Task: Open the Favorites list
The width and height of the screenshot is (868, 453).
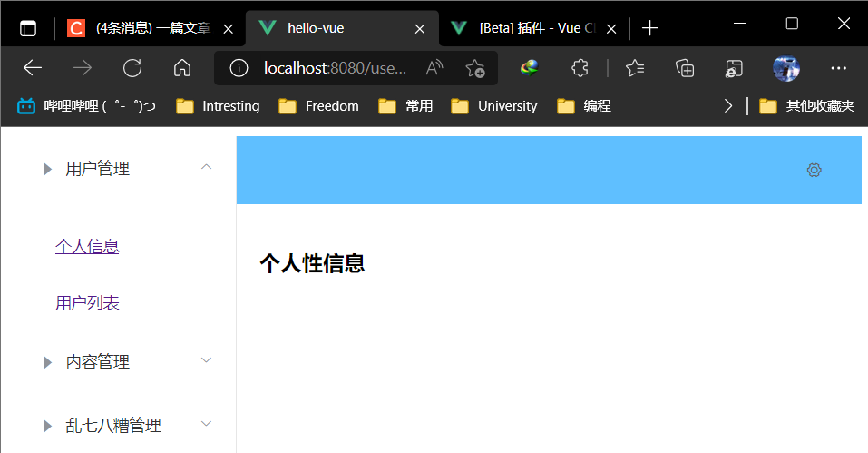Action: click(x=634, y=68)
